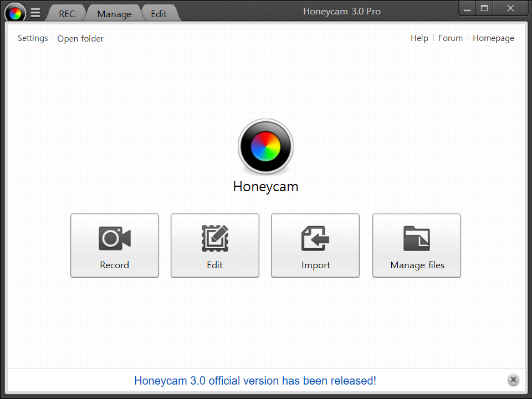Click the Import arrow icon
Image resolution: width=532 pixels, height=399 pixels.
tap(315, 237)
